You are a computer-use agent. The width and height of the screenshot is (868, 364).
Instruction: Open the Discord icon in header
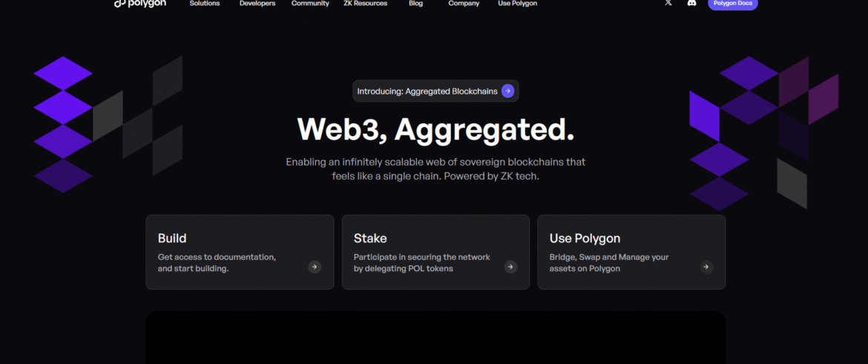pyautogui.click(x=691, y=3)
